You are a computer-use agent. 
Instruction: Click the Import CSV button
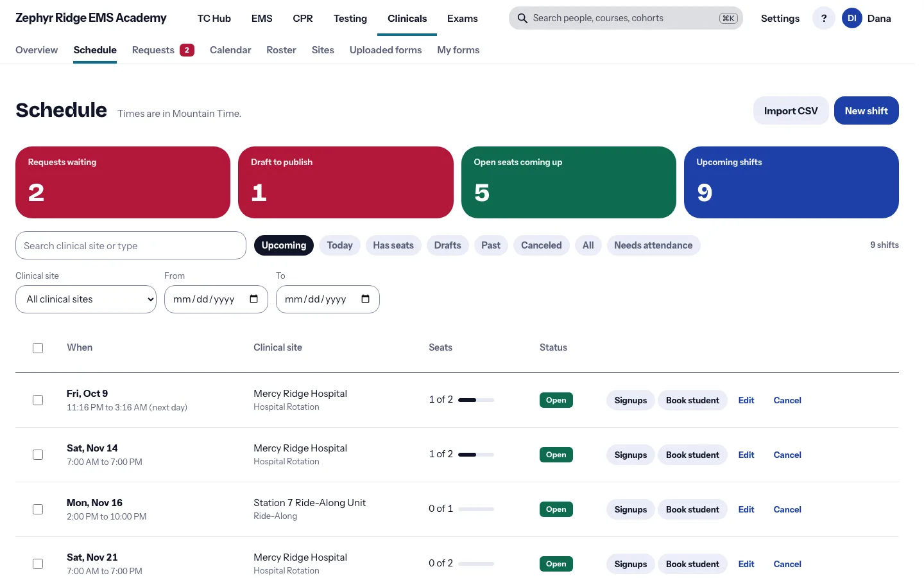(791, 110)
